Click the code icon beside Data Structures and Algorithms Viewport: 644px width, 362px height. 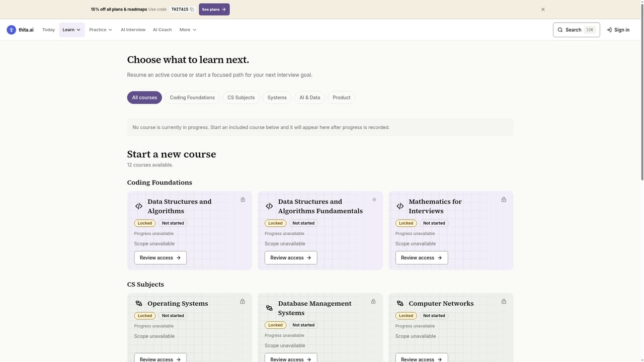[139, 206]
